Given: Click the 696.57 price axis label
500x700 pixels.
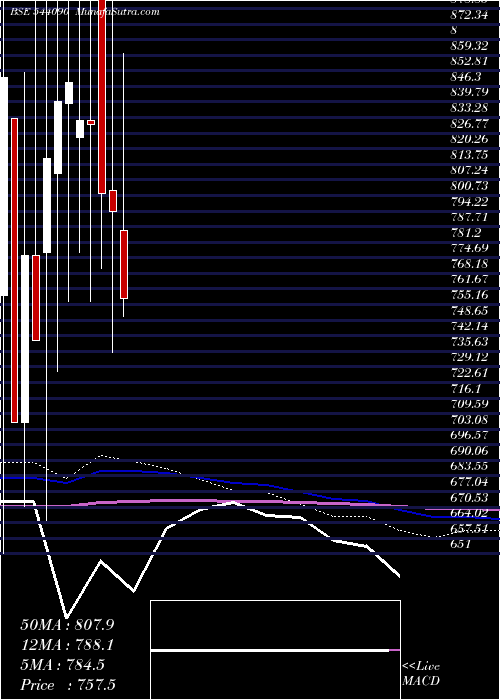Looking at the screenshot, I should [x=468, y=435].
